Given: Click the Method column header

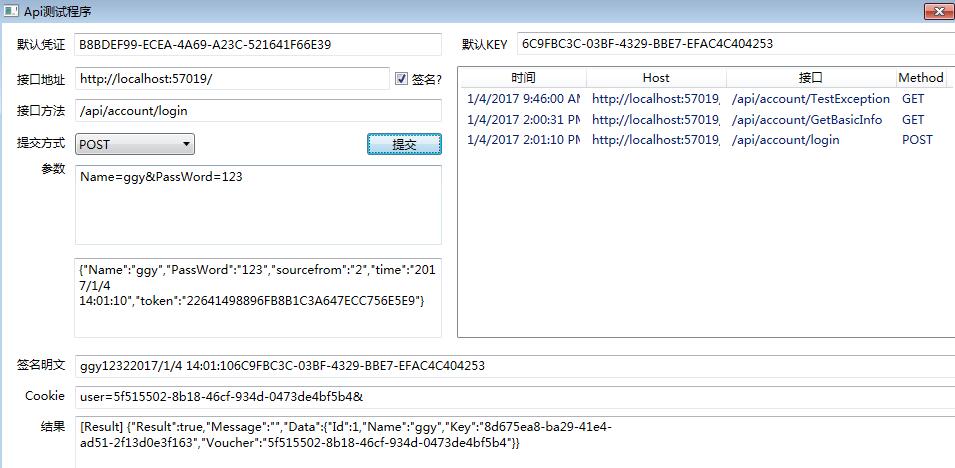Looking at the screenshot, I should (920, 78).
